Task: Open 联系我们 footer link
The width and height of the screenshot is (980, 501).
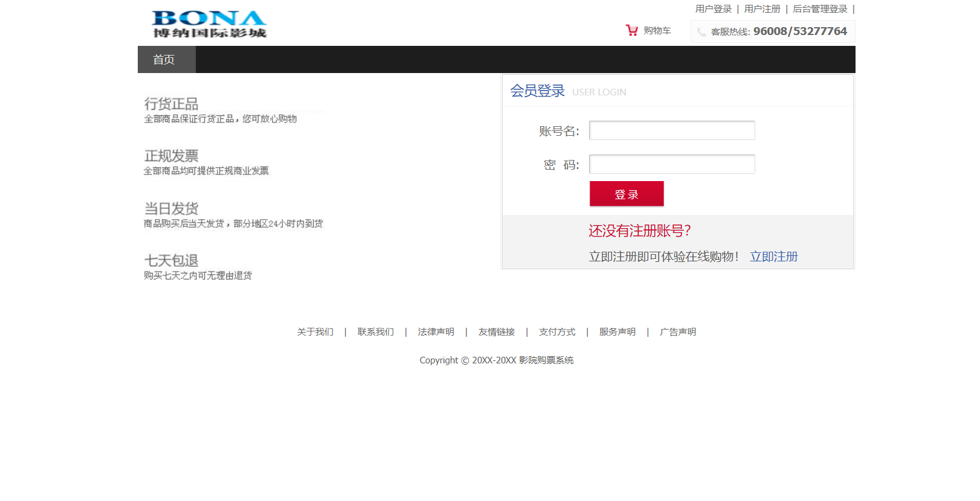Action: coord(375,332)
